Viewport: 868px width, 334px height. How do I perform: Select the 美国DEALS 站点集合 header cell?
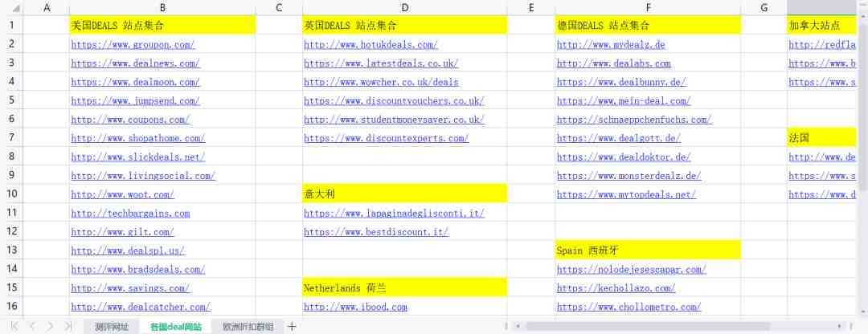tap(162, 25)
